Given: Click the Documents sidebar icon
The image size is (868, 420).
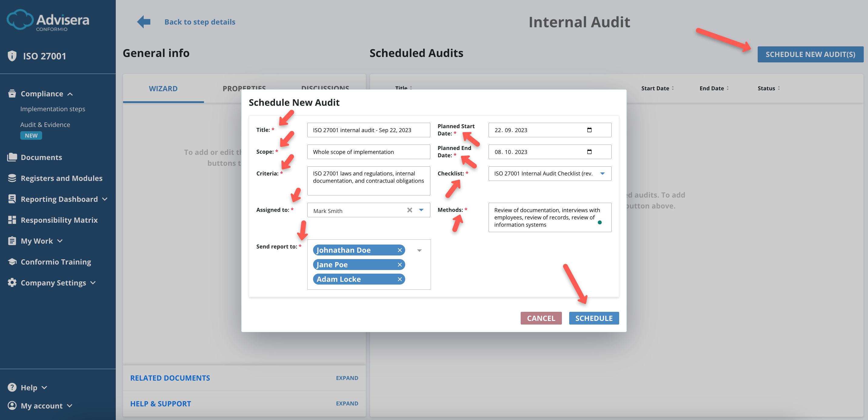Looking at the screenshot, I should (x=12, y=157).
